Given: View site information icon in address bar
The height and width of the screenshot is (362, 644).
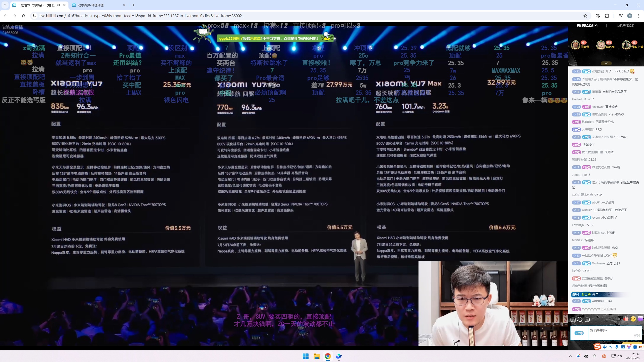Looking at the screenshot, I should coord(34,16).
